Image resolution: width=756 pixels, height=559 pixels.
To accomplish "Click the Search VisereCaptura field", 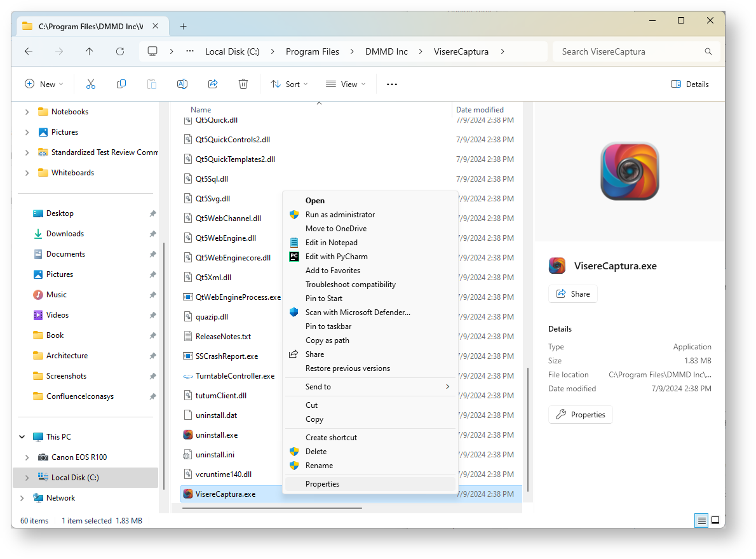I will click(629, 51).
